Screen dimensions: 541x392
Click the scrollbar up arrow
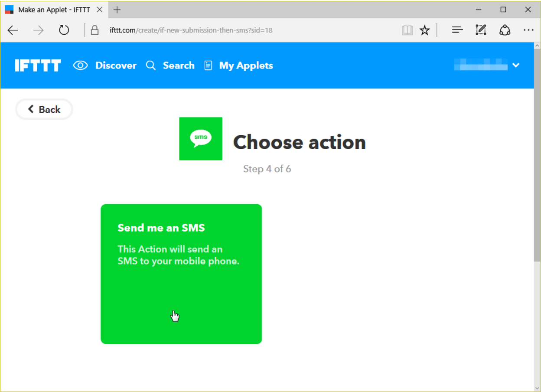[x=537, y=46]
